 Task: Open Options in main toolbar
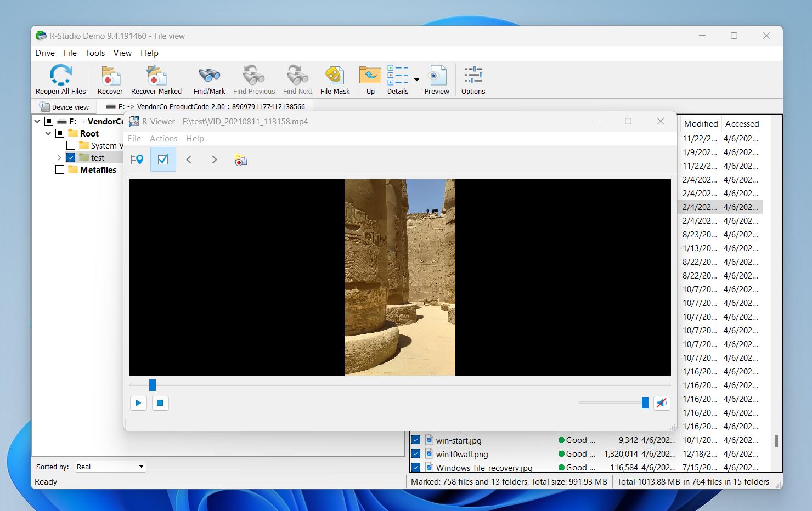[x=473, y=80]
